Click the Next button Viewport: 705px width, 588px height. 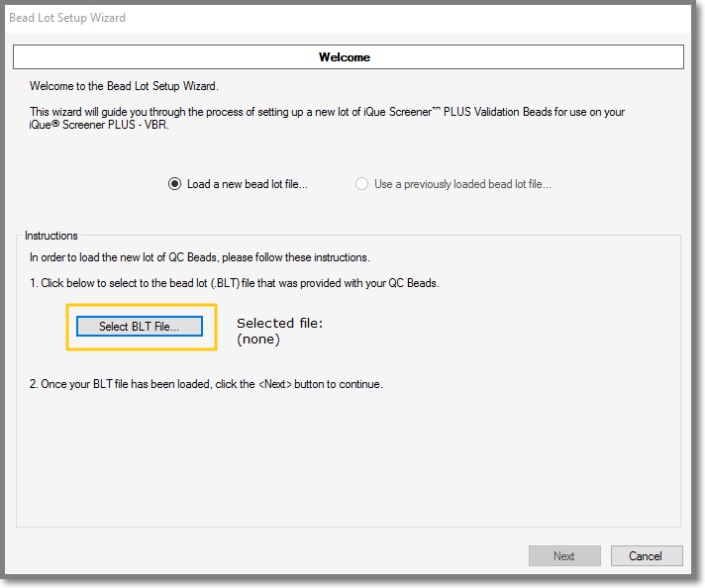coord(564,556)
